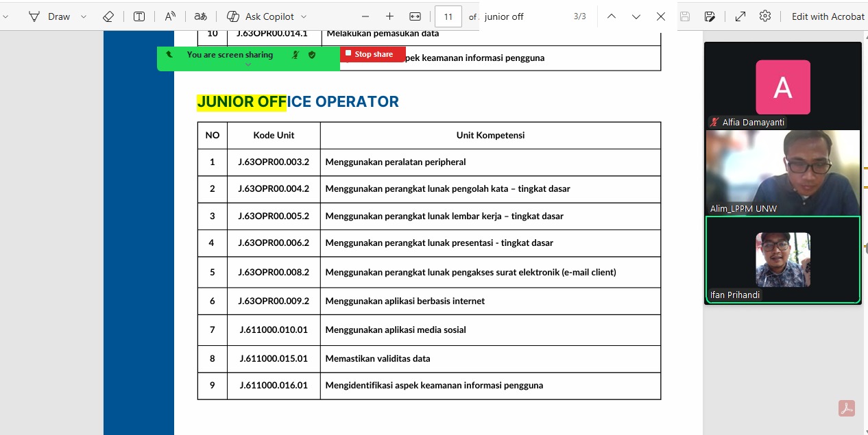The image size is (868, 435).
Task: Open the Save as icon
Action: point(710,16)
